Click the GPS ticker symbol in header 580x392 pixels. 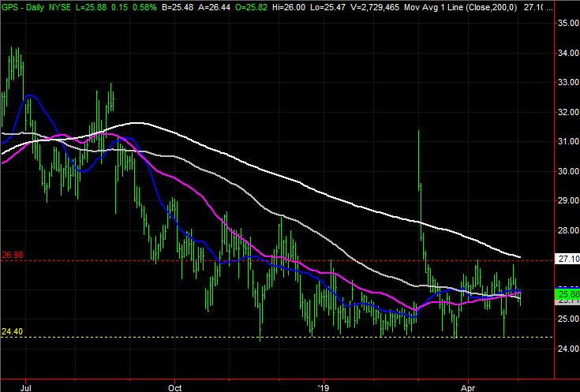12,6
